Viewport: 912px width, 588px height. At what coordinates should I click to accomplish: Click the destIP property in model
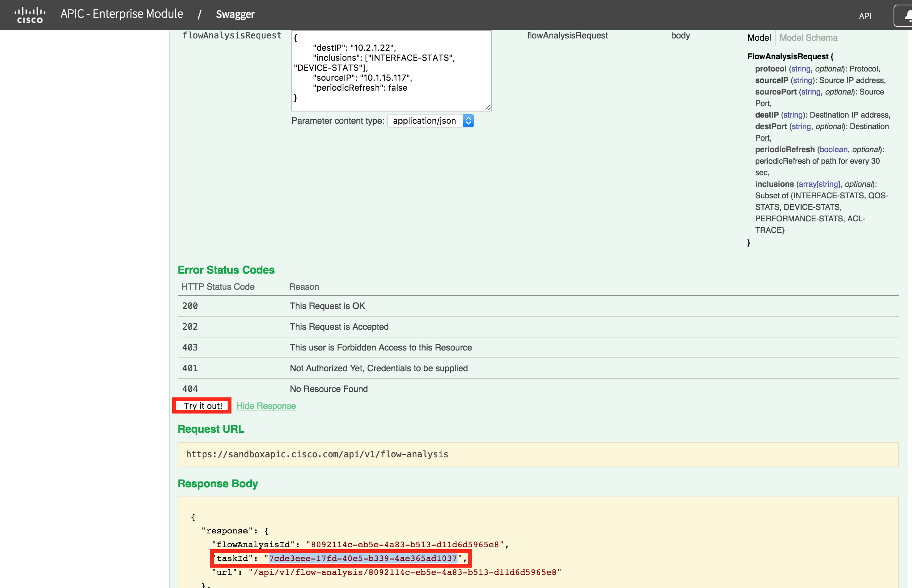tap(767, 115)
